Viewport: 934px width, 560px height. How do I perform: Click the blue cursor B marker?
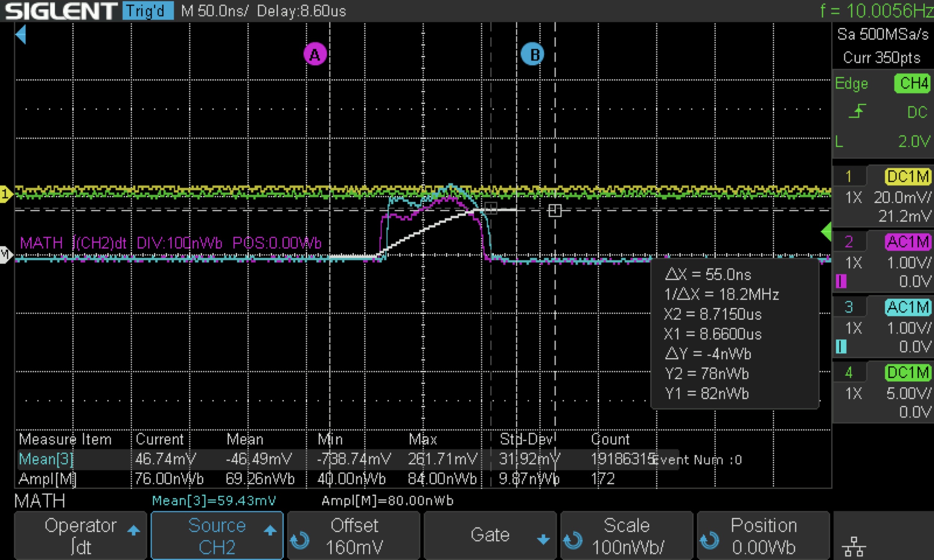(x=532, y=54)
